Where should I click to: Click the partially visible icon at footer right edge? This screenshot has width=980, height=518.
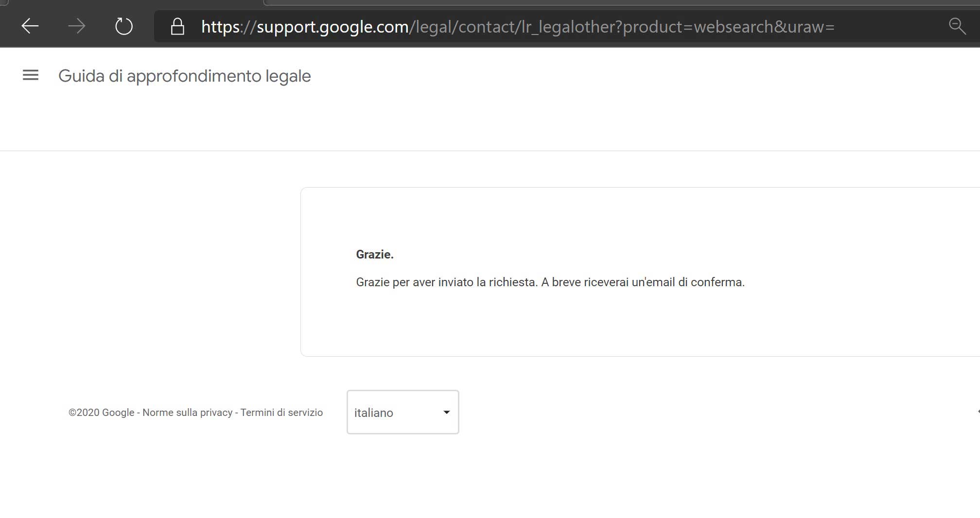978,412
